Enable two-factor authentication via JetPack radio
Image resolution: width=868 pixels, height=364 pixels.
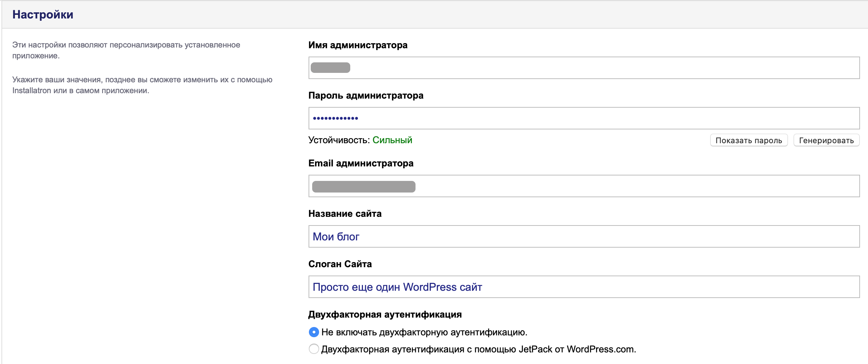(314, 349)
